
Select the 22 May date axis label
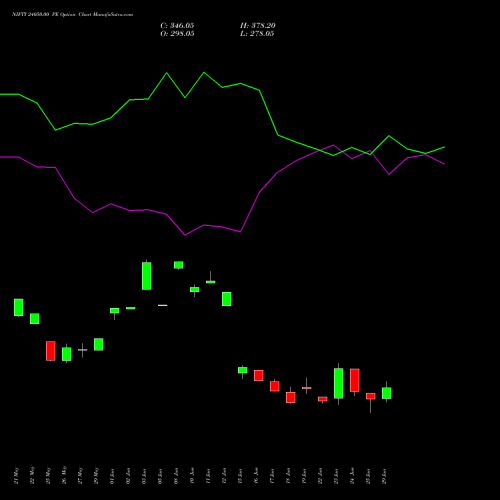(32, 475)
